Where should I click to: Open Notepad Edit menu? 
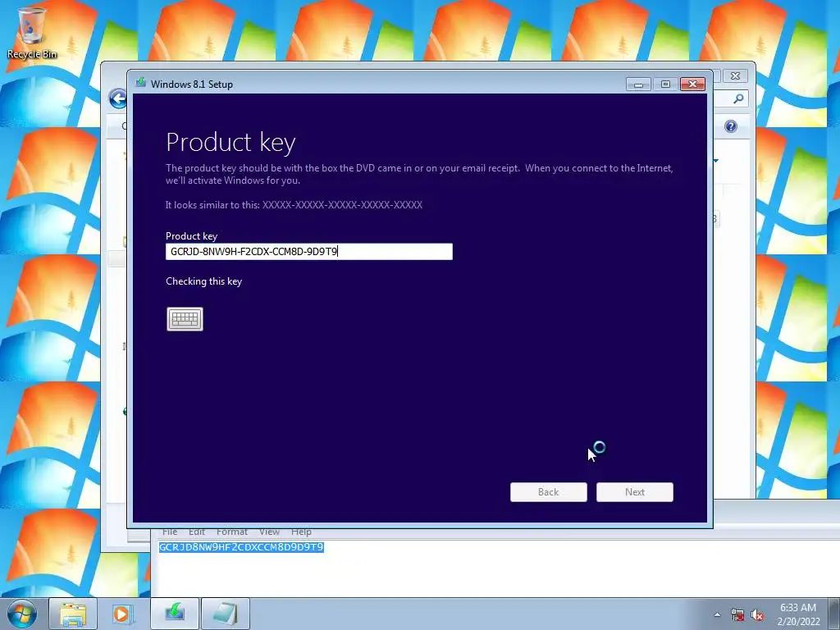[197, 532]
